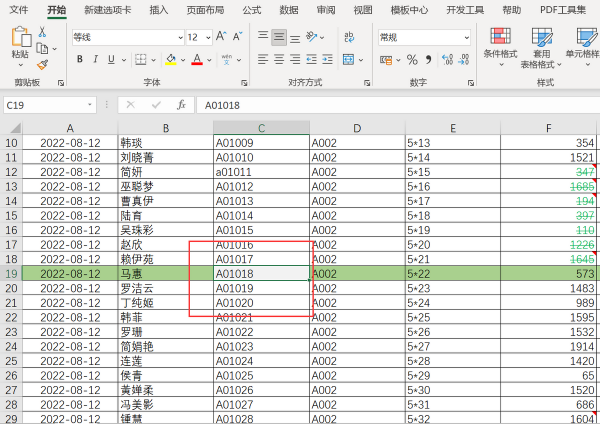Apply red font color
Image resolution: width=600 pixels, height=424 pixels.
[x=197, y=59]
